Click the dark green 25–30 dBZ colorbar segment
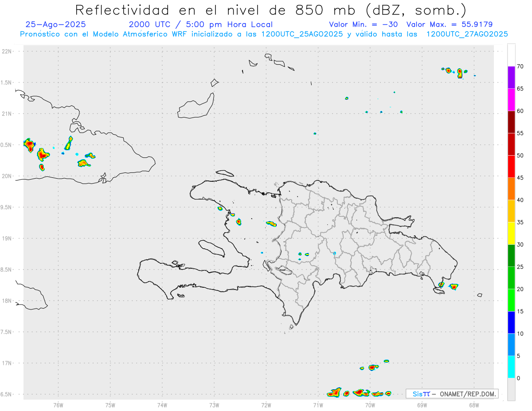Viewport: 532px width, 411px height. 512,256
